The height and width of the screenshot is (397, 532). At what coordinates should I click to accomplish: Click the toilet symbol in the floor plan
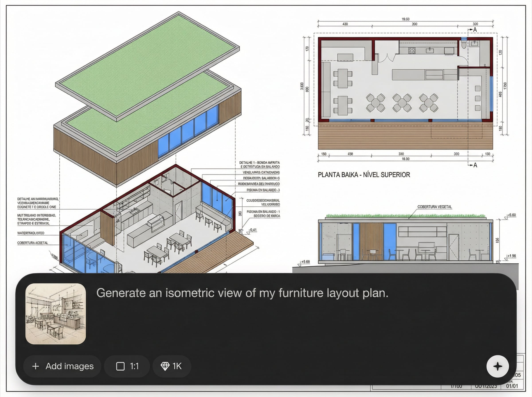coord(464,45)
